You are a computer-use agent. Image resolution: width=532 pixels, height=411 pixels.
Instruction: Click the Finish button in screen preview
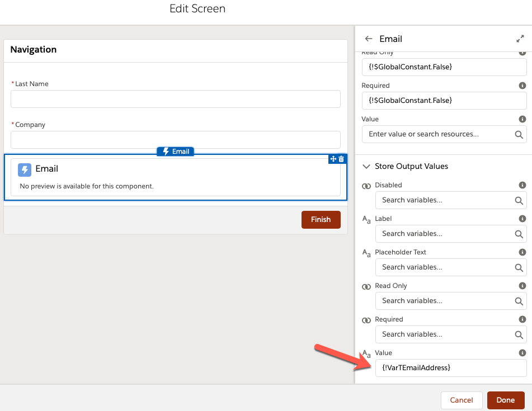point(321,219)
